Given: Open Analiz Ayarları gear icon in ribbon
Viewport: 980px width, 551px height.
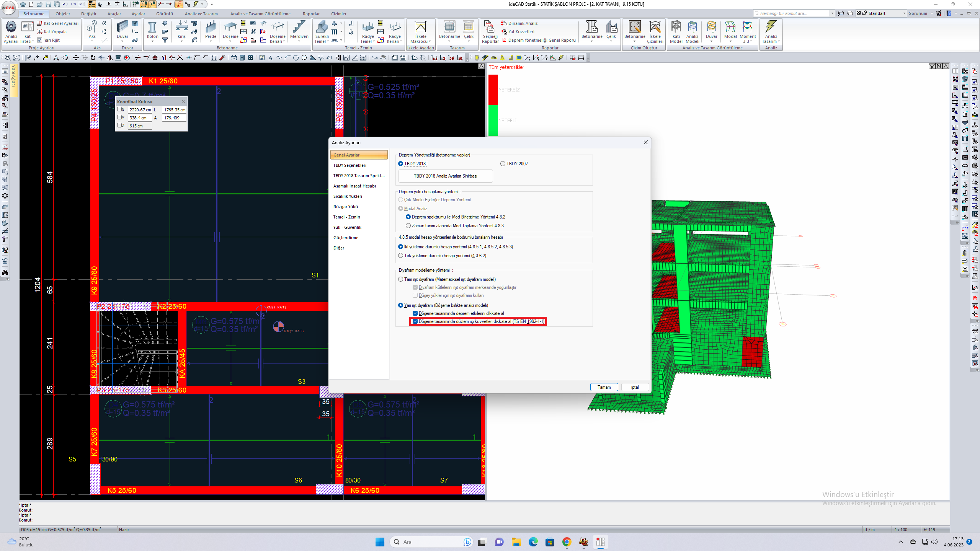Looking at the screenshot, I should (11, 27).
